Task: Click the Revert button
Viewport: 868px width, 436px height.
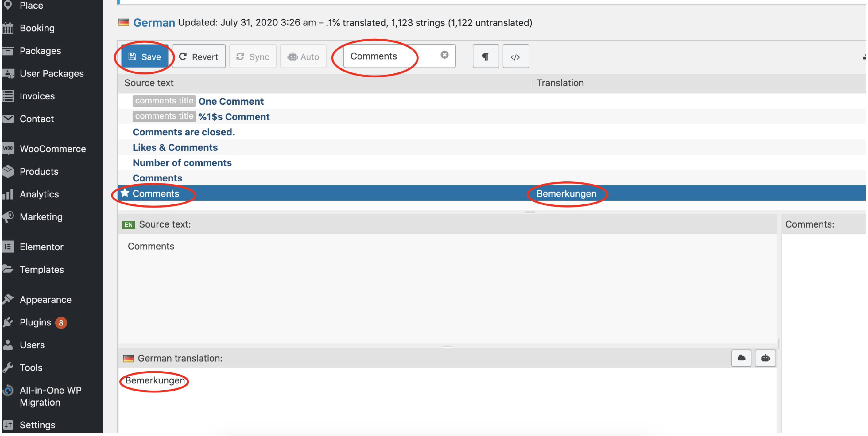Action: tap(199, 57)
